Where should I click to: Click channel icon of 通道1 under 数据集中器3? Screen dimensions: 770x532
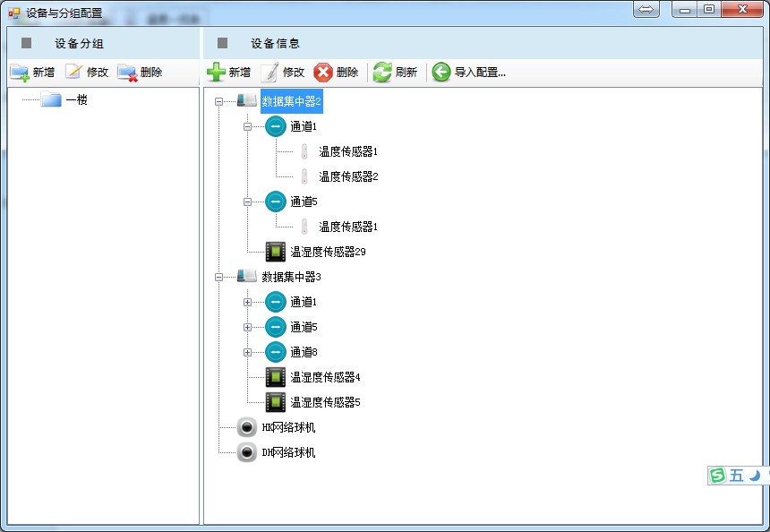coord(276,302)
